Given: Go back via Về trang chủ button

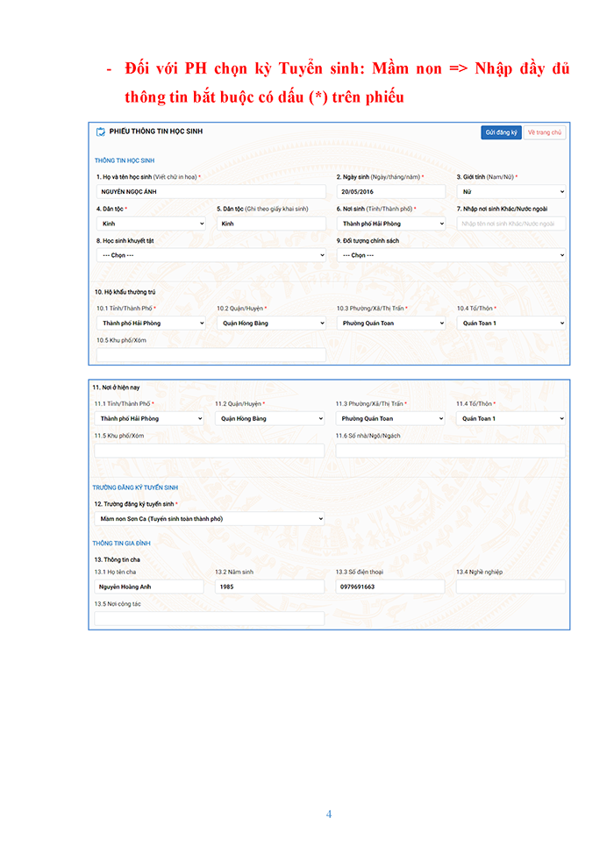Looking at the screenshot, I should click(545, 132).
